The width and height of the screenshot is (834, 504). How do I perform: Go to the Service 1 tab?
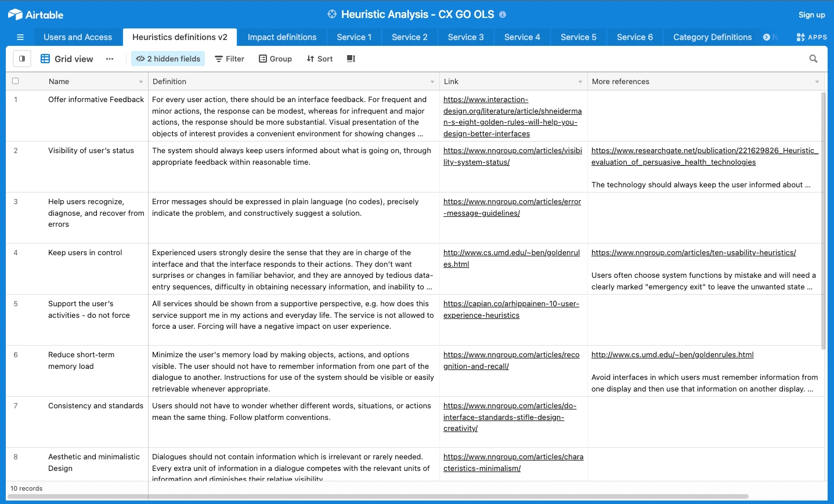tap(354, 37)
